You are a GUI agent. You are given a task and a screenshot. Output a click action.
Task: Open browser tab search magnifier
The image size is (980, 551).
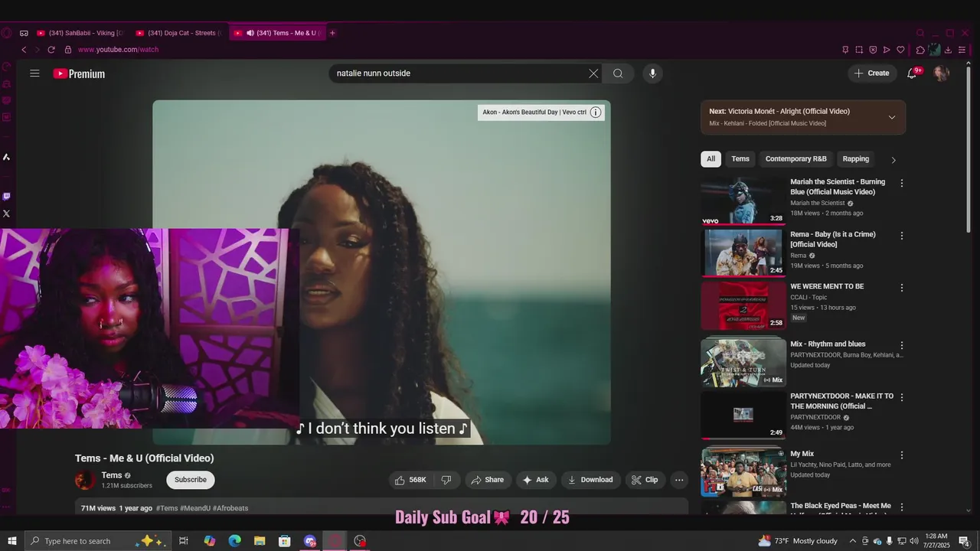920,33
